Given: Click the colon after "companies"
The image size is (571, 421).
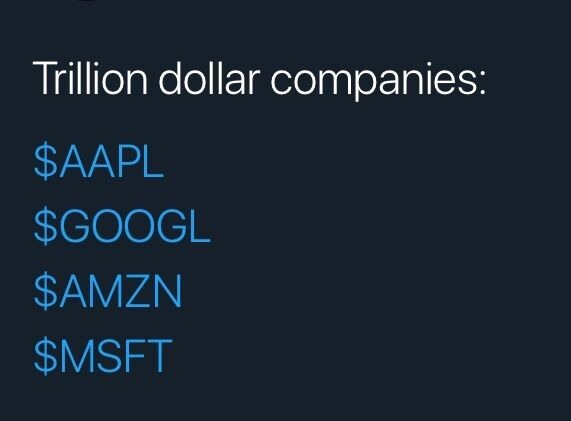Looking at the screenshot, I should click(x=482, y=82).
